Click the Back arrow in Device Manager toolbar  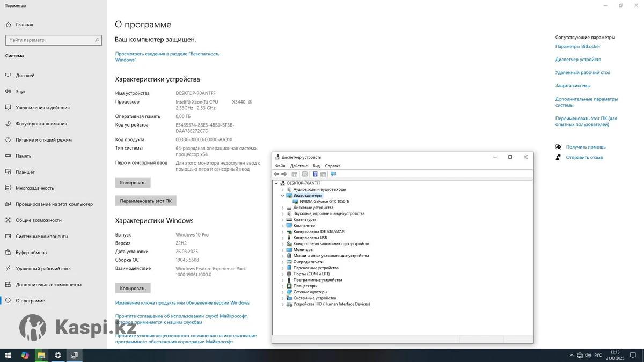pyautogui.click(x=276, y=174)
